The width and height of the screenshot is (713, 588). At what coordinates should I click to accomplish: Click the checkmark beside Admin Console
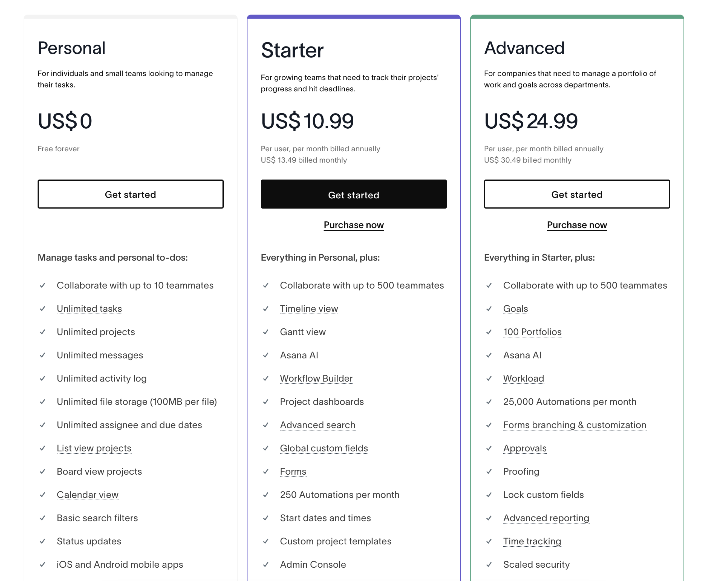266,565
